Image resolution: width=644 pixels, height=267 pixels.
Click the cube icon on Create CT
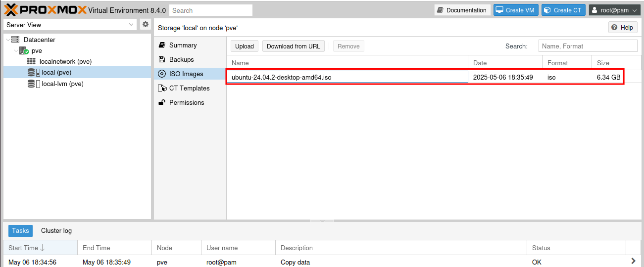tap(547, 10)
